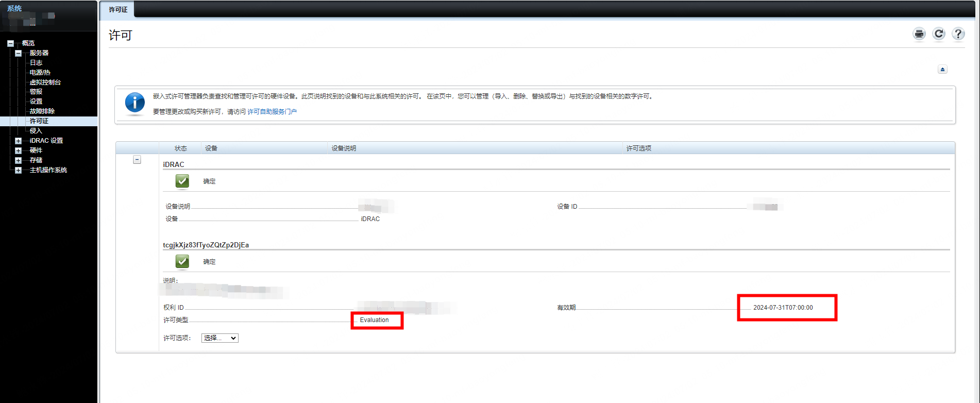
Task: Collapse the 服务器 tree node
Action: coord(18,53)
